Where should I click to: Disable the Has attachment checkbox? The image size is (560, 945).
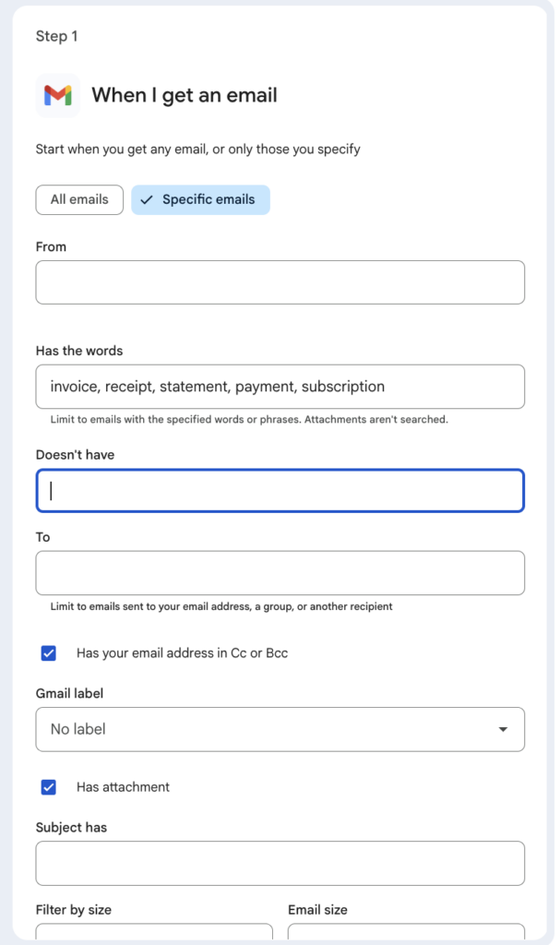49,786
